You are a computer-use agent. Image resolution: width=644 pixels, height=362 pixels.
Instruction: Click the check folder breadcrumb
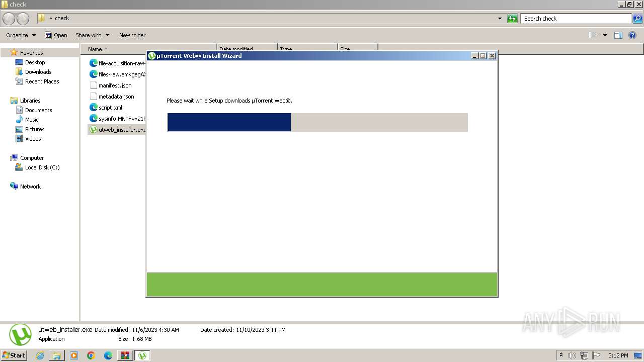[62, 18]
